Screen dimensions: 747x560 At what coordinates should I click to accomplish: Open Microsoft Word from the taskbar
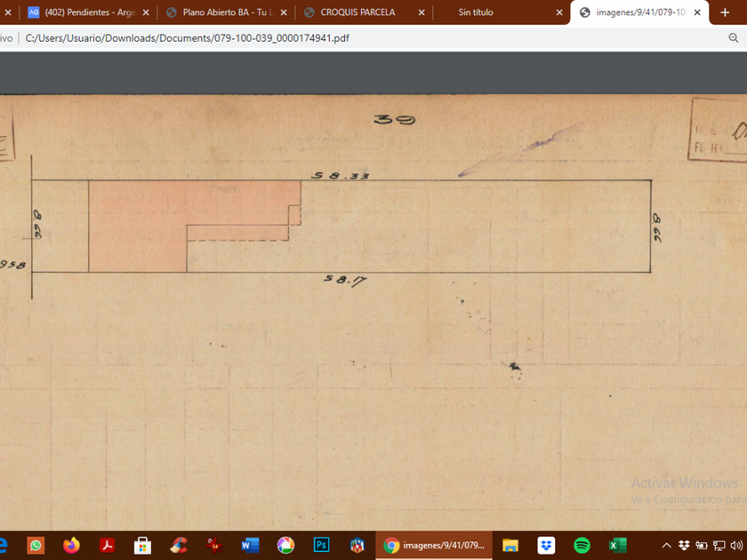coord(250,545)
